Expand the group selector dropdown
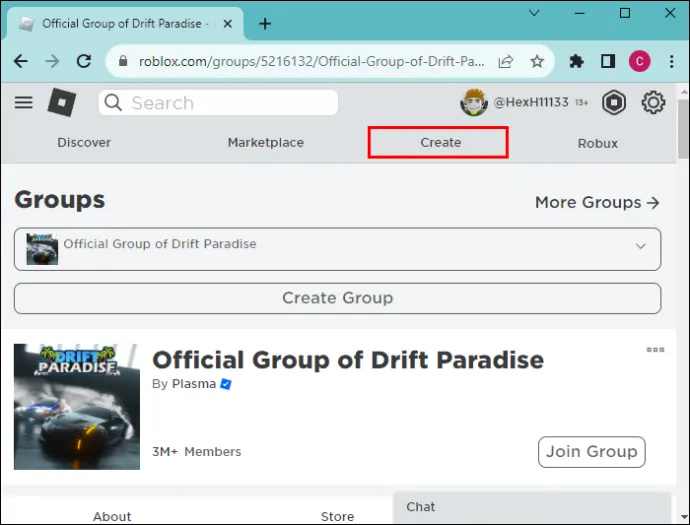Viewport: 690px width, 525px height. pos(338,249)
